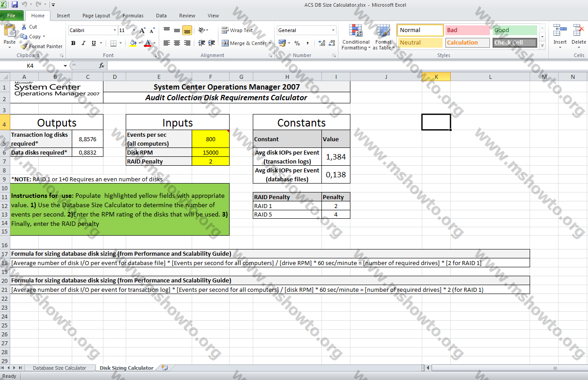Apply the Bad cell style
Screen dimensions: 588x380
468,30
